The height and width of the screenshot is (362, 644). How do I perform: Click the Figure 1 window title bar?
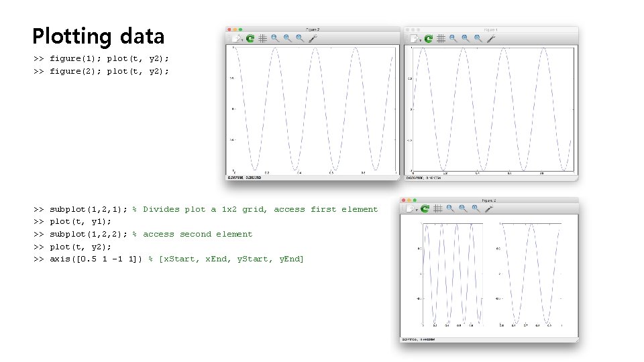[491, 29]
